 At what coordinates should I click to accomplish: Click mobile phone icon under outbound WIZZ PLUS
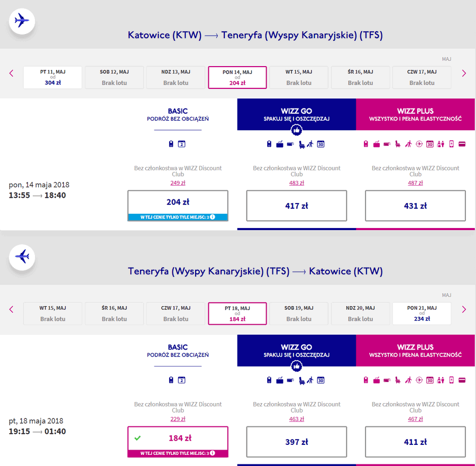(x=452, y=144)
